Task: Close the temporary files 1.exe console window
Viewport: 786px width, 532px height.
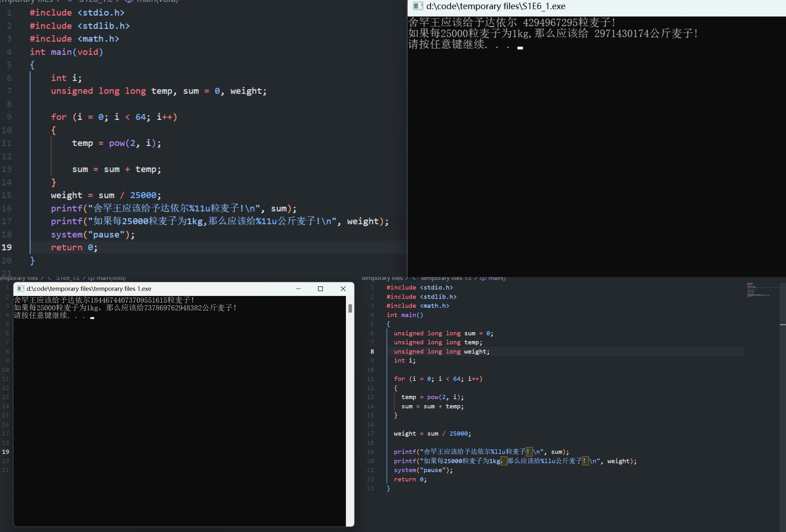Action: (x=343, y=289)
